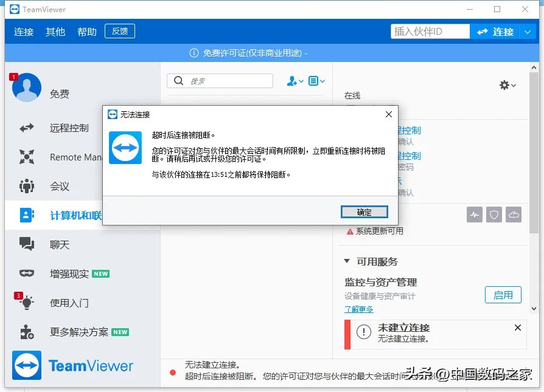Open the 帮助 menu

pyautogui.click(x=86, y=32)
